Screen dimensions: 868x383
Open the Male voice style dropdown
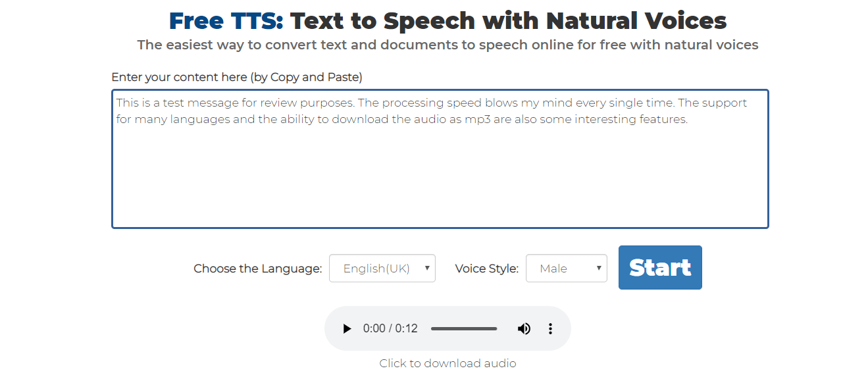566,268
